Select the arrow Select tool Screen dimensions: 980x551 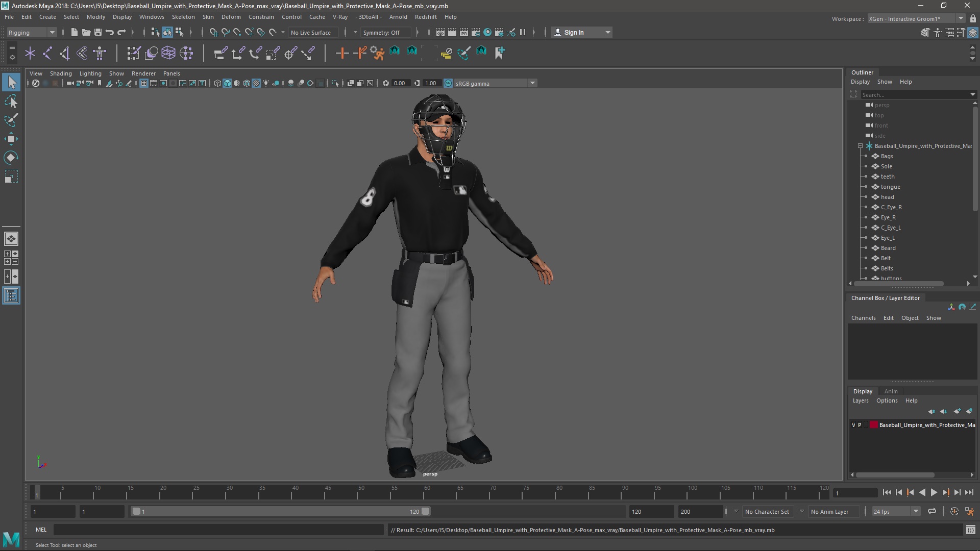11,83
